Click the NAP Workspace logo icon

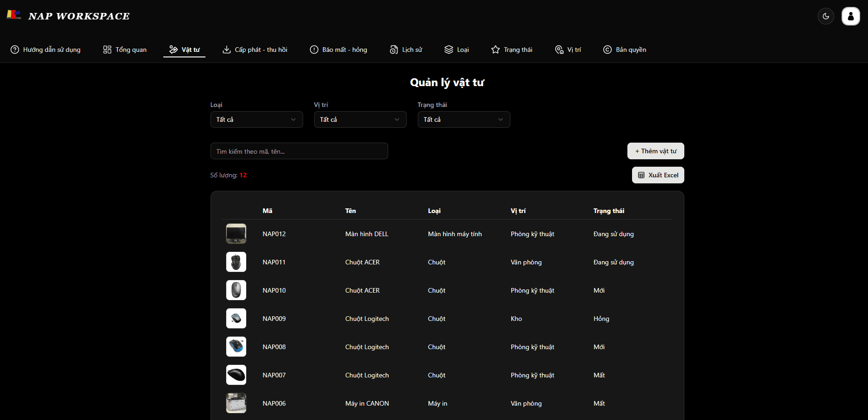(14, 15)
